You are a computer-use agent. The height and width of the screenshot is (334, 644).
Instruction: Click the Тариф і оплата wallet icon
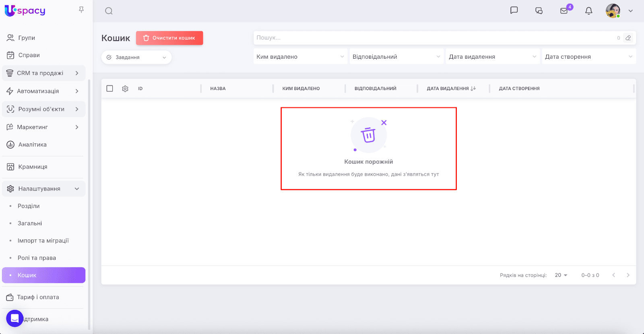[x=10, y=297]
